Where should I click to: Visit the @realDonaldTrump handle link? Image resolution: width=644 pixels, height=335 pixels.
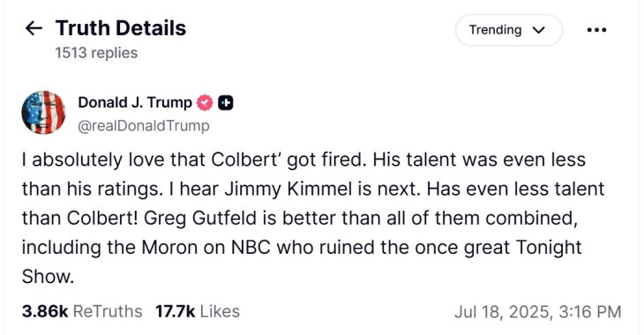coord(144,125)
